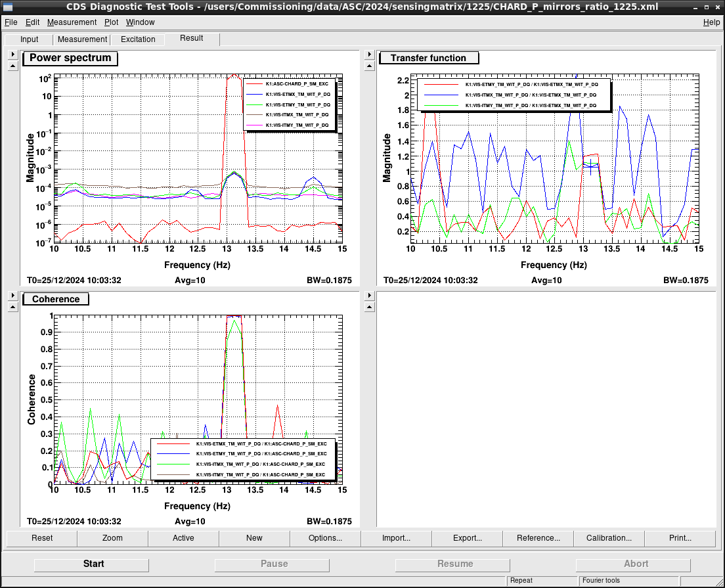Image resolution: width=725 pixels, height=588 pixels.
Task: Click up arrow beside Coherence plot
Action: tap(13, 307)
